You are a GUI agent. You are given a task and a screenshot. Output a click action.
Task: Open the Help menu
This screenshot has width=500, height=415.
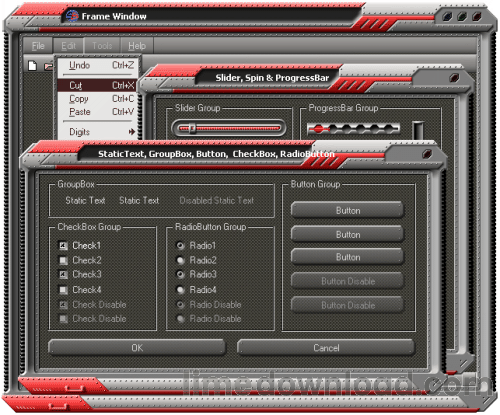[x=137, y=46]
